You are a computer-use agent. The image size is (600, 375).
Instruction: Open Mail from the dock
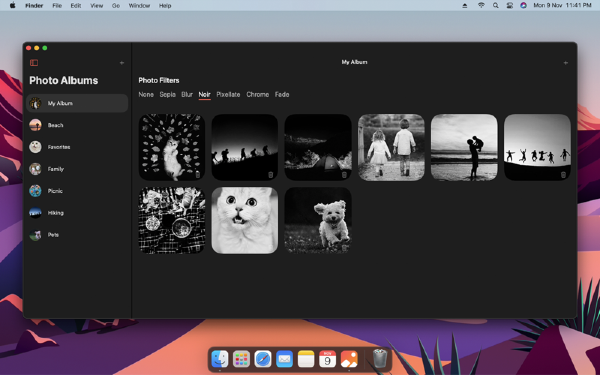point(284,359)
